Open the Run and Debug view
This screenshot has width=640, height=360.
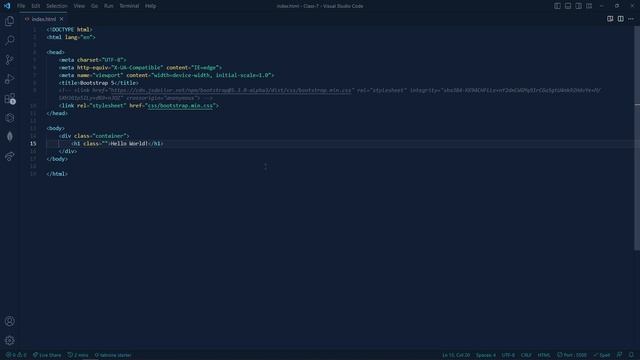click(x=9, y=79)
